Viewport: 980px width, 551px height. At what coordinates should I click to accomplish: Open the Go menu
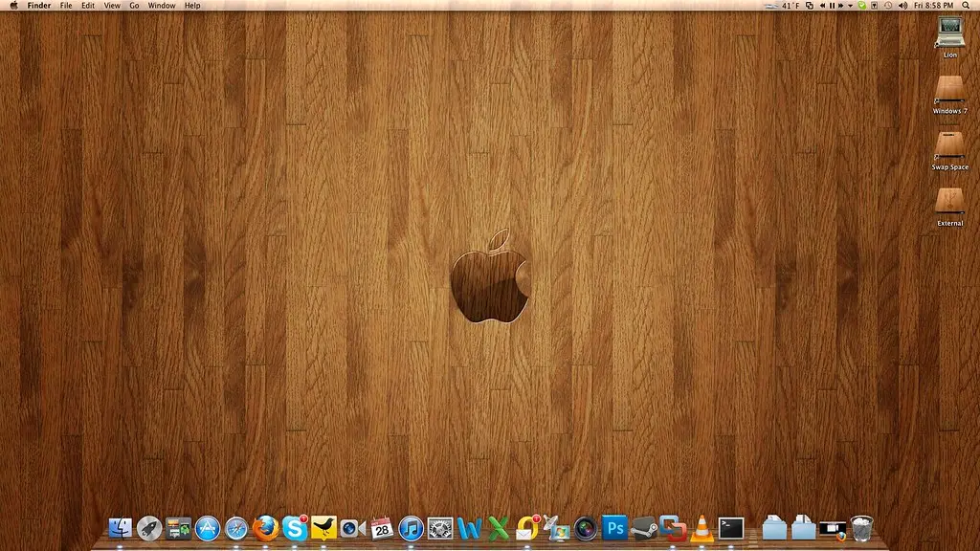(x=134, y=6)
